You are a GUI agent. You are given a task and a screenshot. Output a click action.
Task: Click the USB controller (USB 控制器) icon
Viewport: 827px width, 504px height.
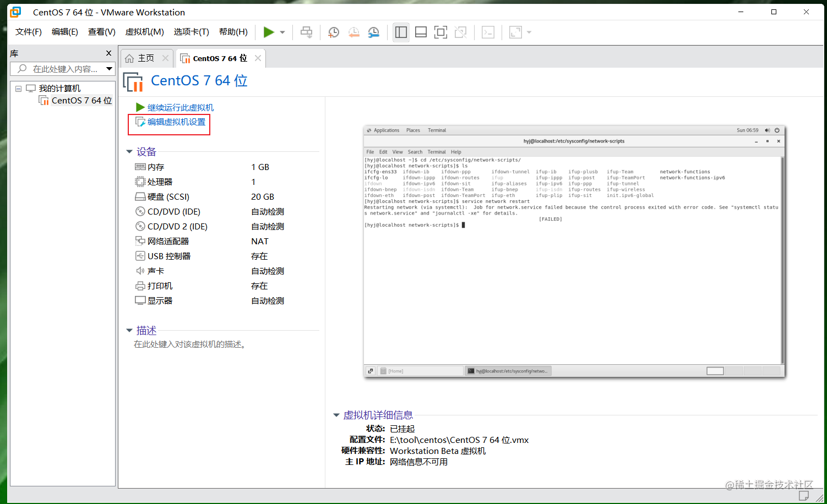click(x=140, y=256)
